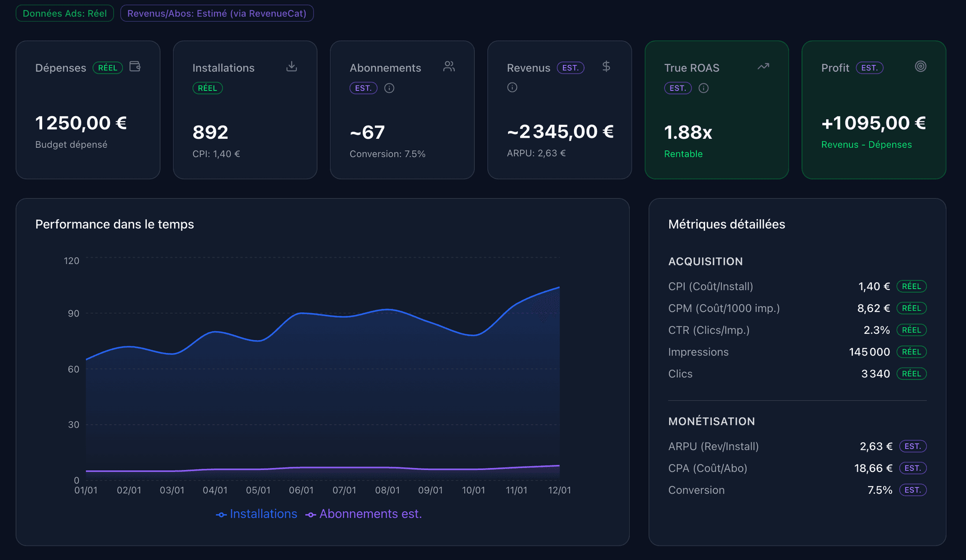
Task: Click the RÉEL badge beside CPI (Coût/Install)
Action: 912,286
